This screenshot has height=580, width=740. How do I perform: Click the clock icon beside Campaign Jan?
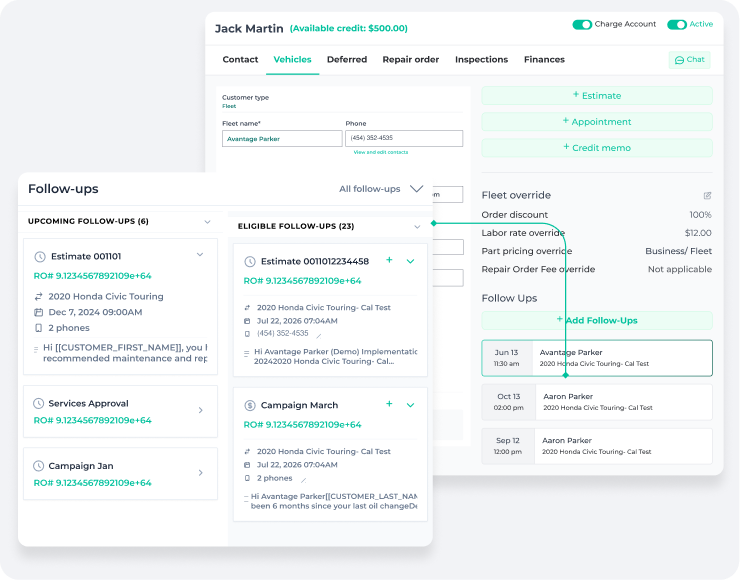38,466
